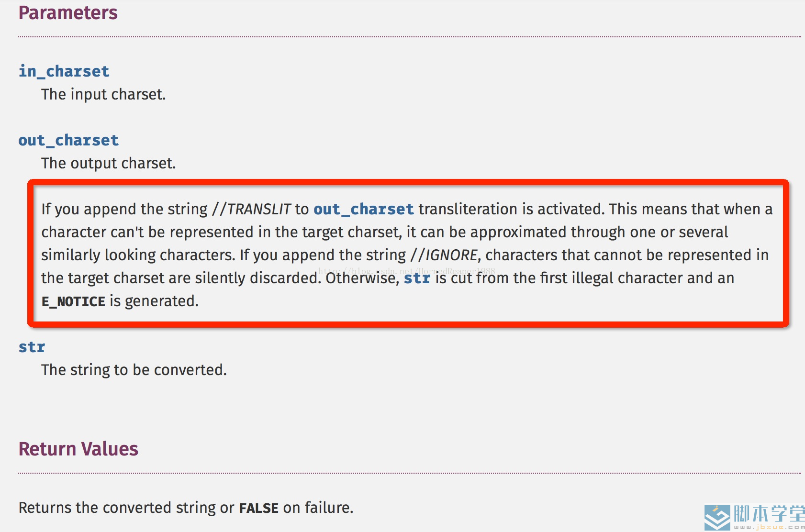Click 'The string to be converted.' text

[134, 370]
